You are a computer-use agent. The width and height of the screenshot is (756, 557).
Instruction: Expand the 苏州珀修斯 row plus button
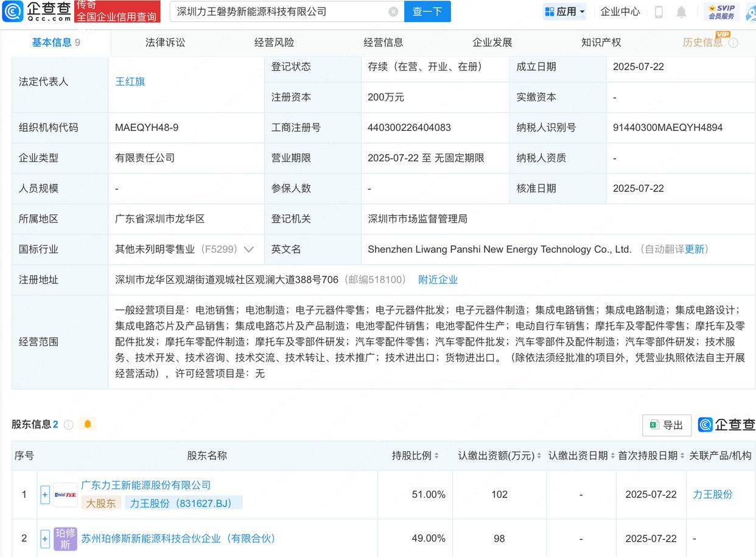(45, 538)
